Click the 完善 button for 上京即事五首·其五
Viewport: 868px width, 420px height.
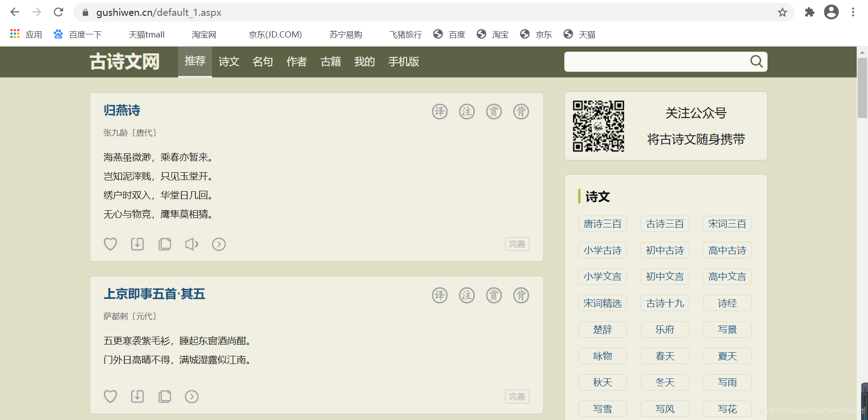tap(517, 396)
